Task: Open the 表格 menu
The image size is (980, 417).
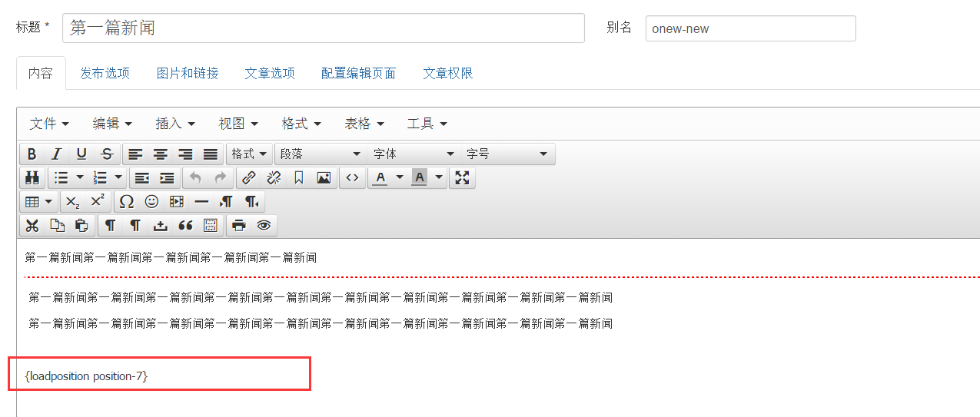Action: pos(364,124)
